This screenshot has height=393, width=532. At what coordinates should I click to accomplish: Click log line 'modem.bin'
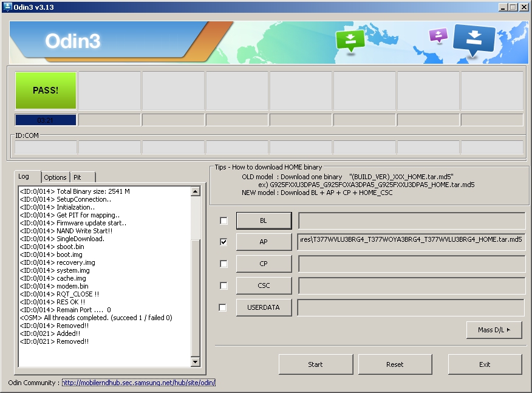(54, 286)
